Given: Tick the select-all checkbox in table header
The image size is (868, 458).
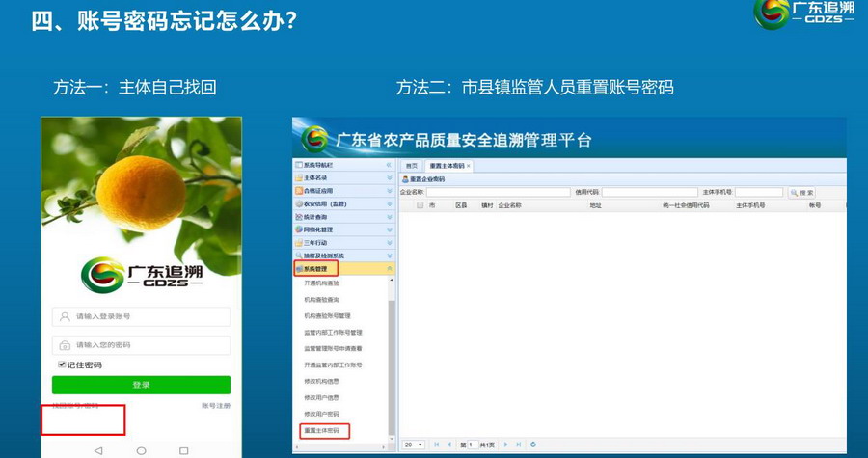Looking at the screenshot, I should [420, 205].
